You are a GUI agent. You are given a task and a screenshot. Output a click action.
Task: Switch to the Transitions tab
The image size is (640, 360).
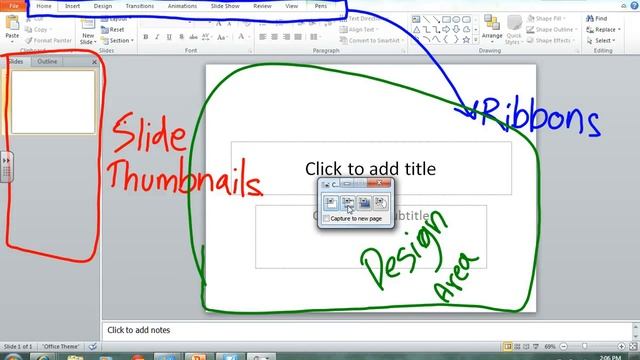pyautogui.click(x=140, y=6)
